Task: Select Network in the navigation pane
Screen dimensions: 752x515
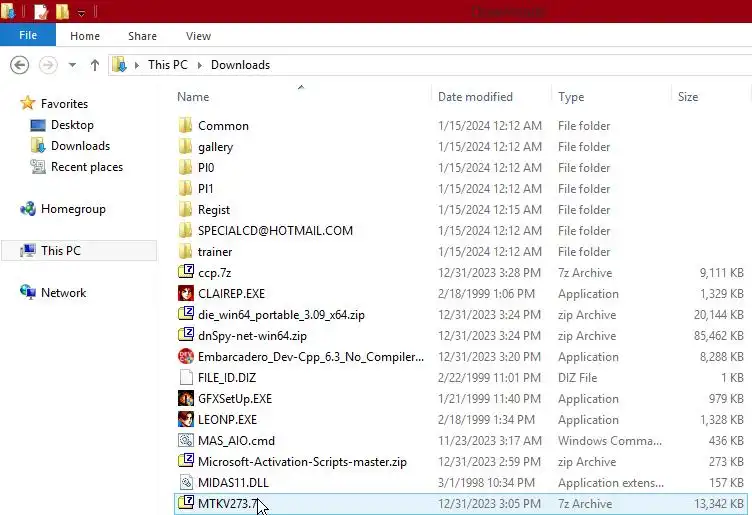Action: [63, 293]
